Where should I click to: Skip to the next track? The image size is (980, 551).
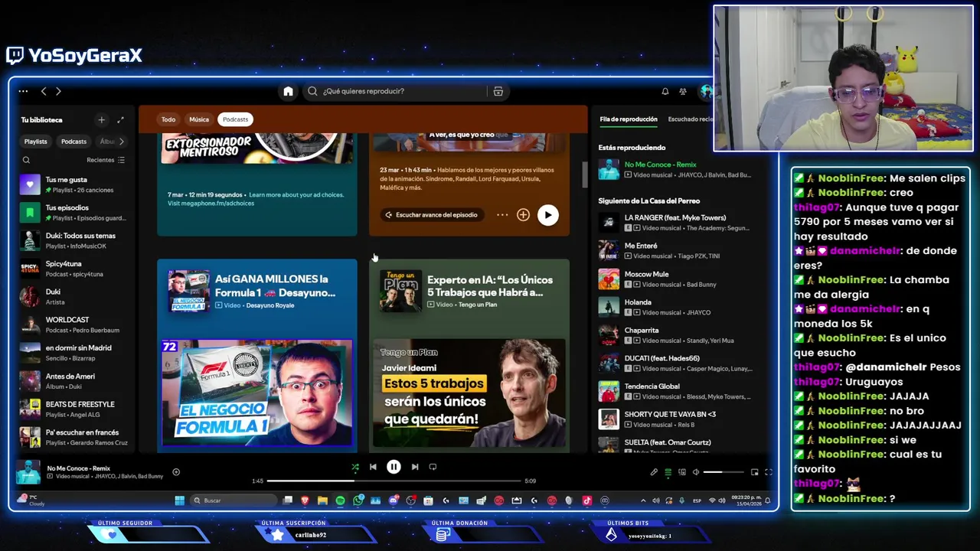[x=414, y=467]
